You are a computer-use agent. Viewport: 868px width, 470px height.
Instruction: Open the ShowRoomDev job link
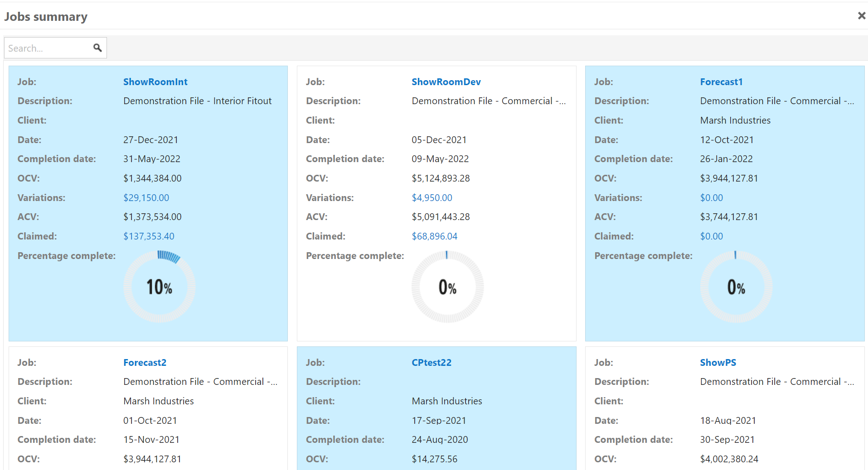(x=446, y=82)
